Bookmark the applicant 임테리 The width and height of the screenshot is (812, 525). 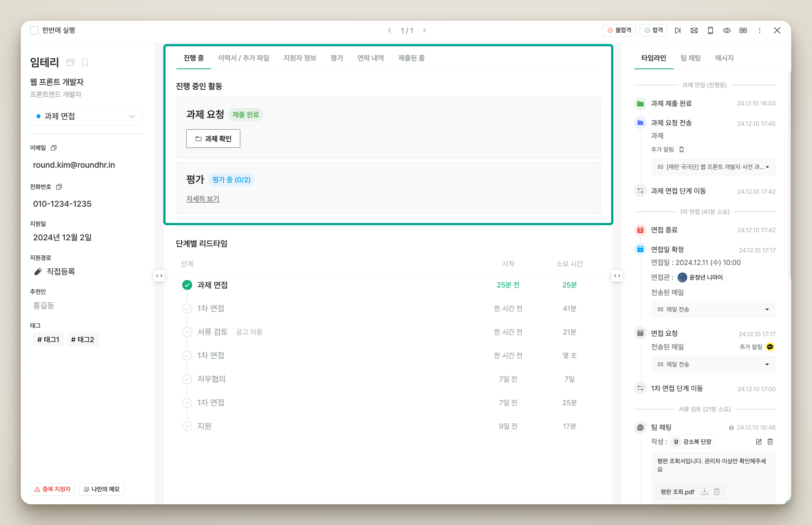85,62
